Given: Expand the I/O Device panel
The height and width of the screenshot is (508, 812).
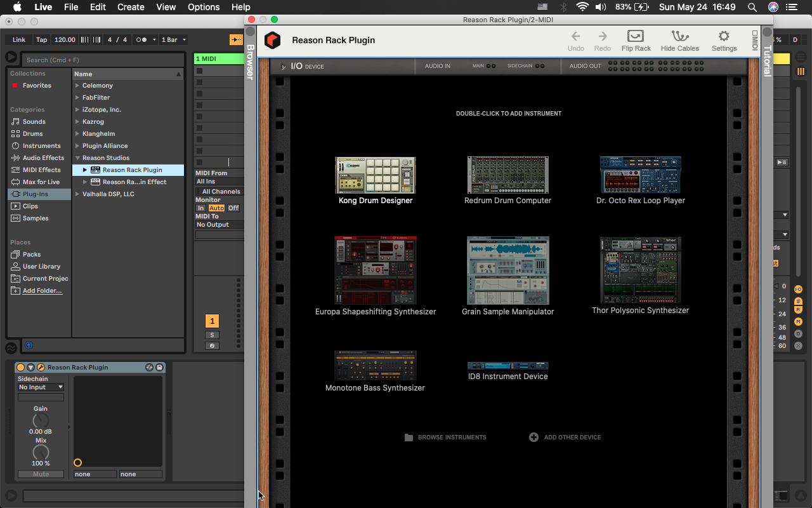Looking at the screenshot, I should [283, 66].
